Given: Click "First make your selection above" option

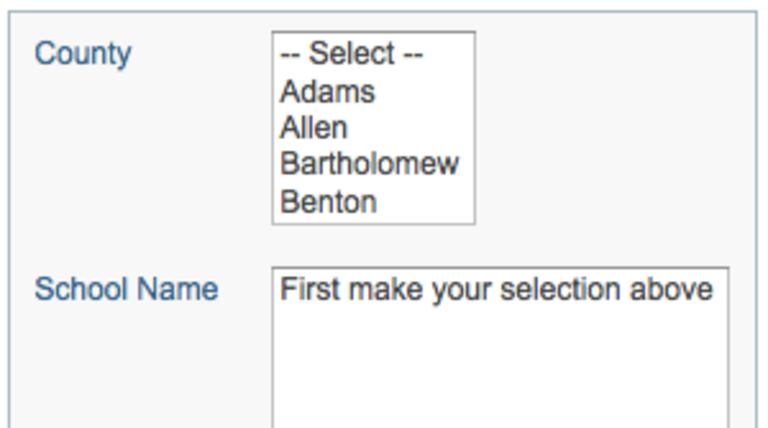Looking at the screenshot, I should 496,290.
